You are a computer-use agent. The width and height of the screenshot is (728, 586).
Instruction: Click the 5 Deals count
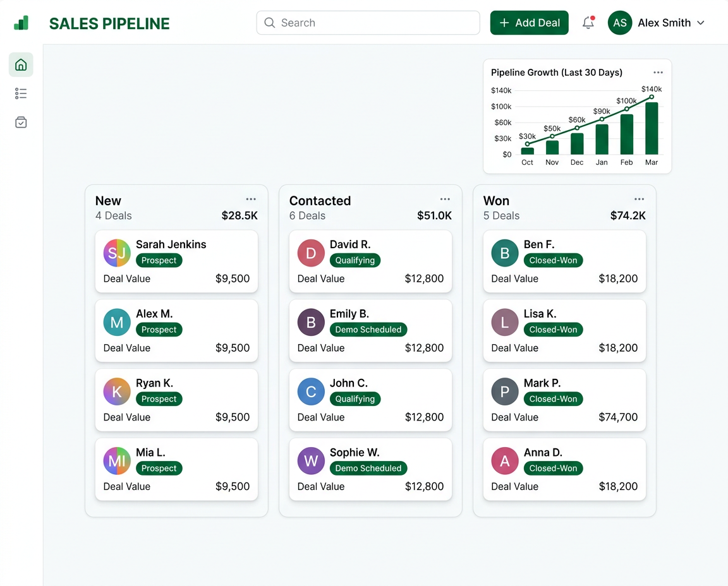[501, 216]
